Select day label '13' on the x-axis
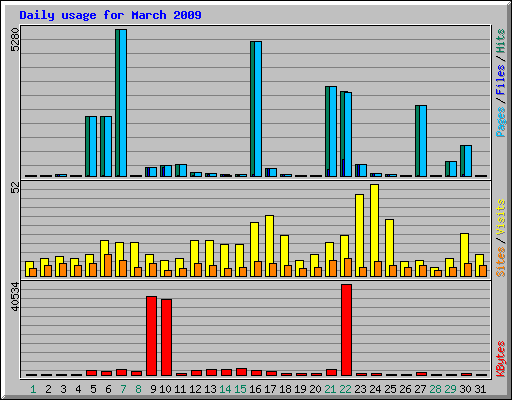 [x=210, y=389]
